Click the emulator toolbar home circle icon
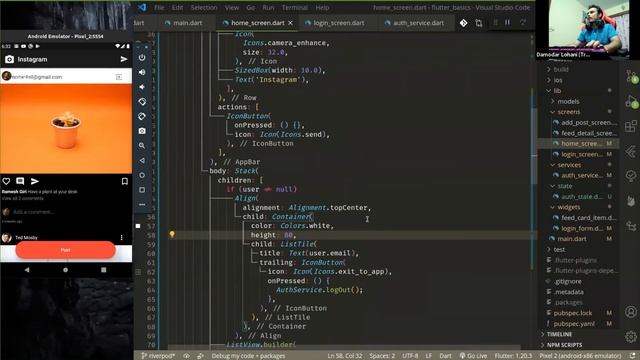This screenshot has width=640, height=360. pos(142,175)
